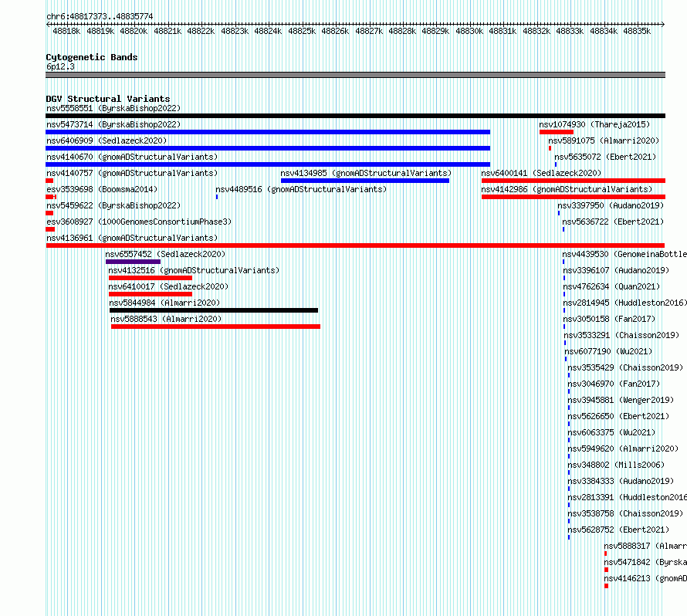The width and height of the screenshot is (687, 616).
Task: Open nsv5891075 (Almarri2020) variant
Action: tap(604, 140)
